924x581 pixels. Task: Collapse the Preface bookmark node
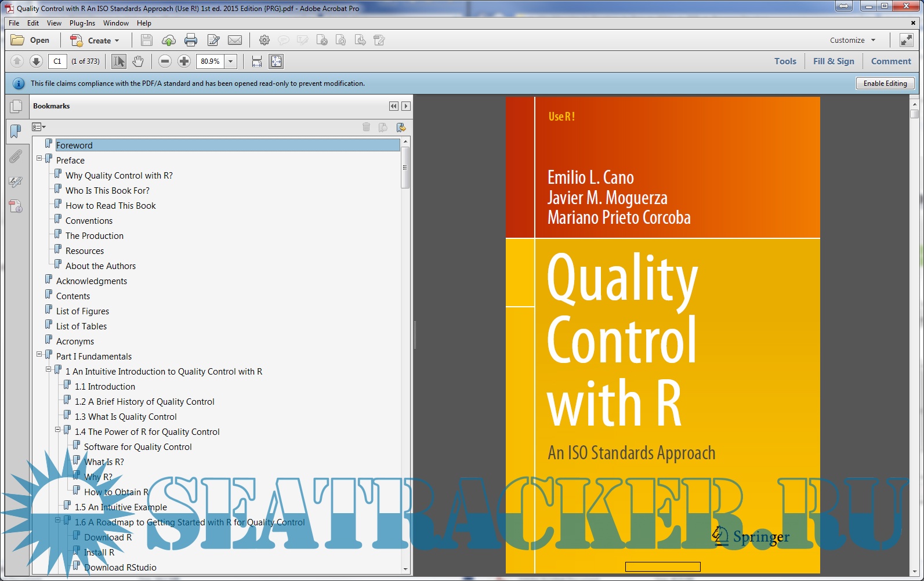(39, 158)
